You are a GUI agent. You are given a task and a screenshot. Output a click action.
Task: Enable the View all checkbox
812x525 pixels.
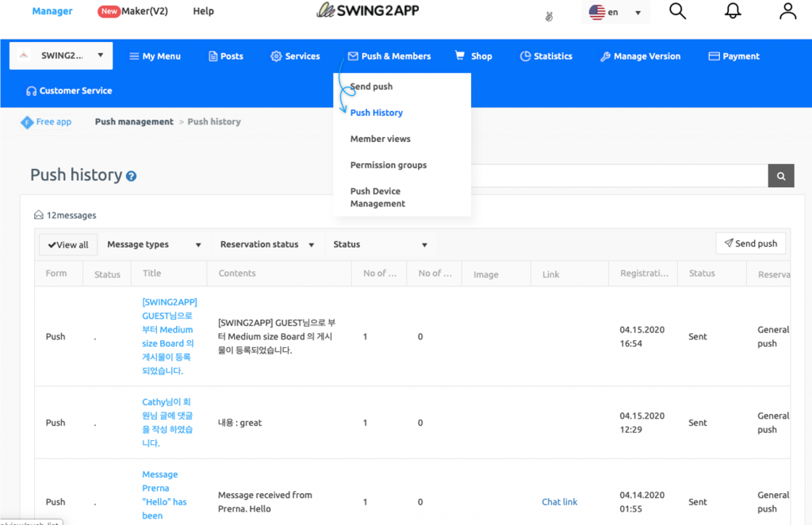pyautogui.click(x=67, y=244)
